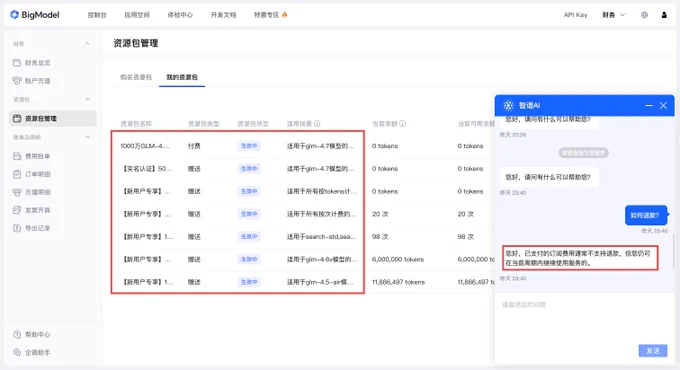The image size is (680, 370).
Task: Open 订单明细 in sidebar
Action: (38, 174)
